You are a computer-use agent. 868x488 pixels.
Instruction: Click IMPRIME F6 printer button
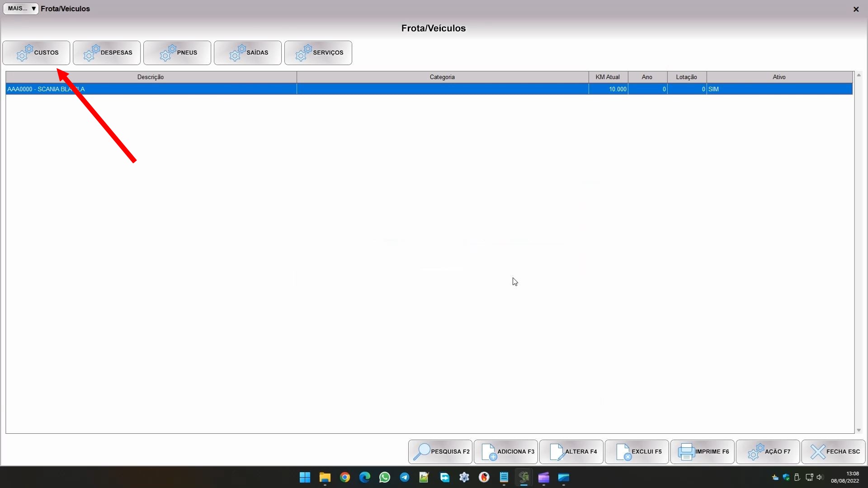(703, 451)
